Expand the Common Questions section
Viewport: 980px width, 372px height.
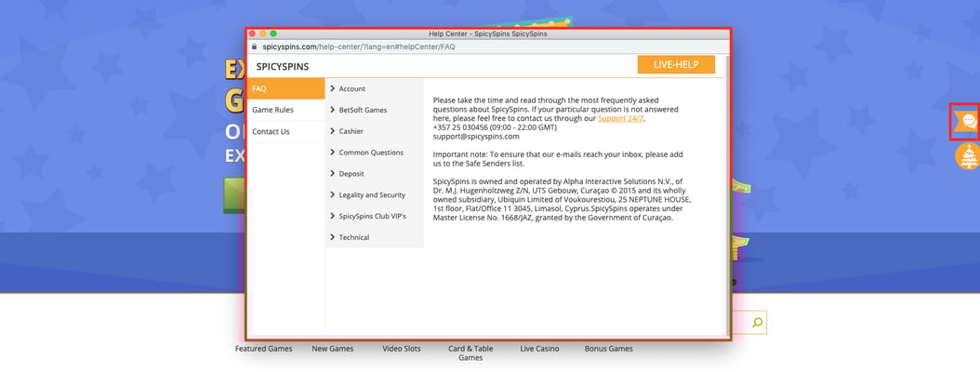(x=375, y=153)
